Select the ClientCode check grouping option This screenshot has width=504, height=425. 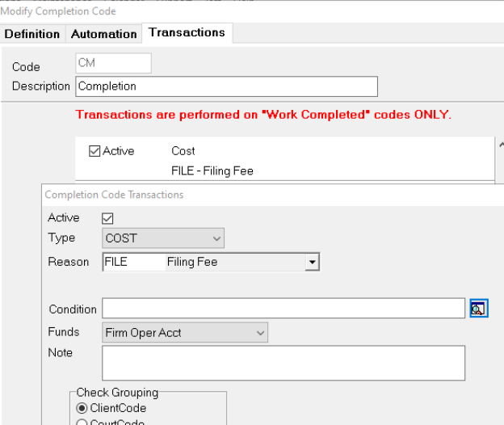(82, 409)
